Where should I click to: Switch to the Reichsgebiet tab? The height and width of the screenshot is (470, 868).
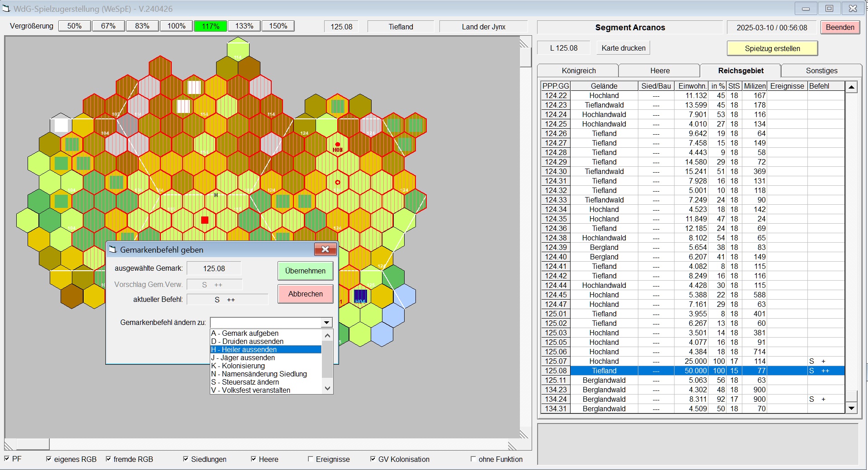tap(741, 70)
